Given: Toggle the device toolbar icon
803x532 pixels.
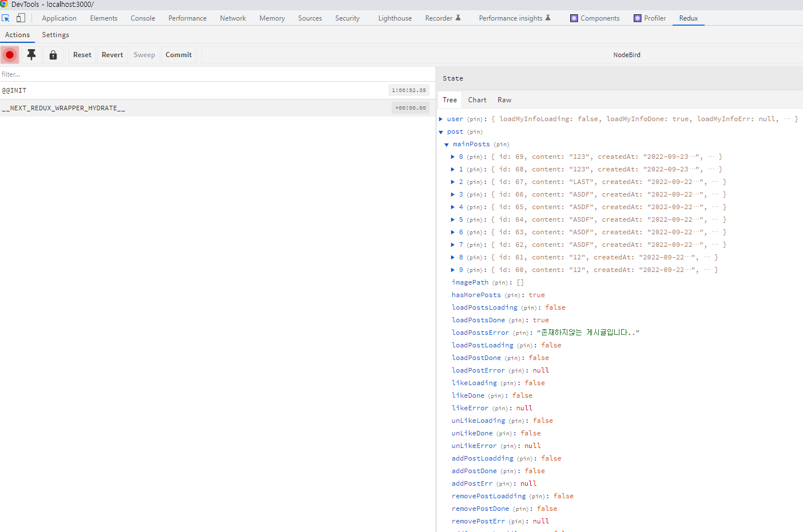Looking at the screenshot, I should coord(21,18).
